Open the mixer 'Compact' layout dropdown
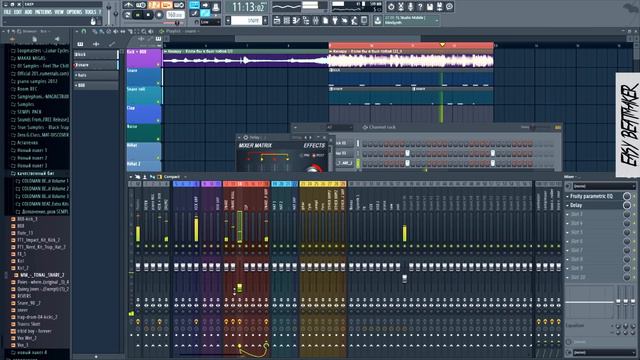 [174, 177]
